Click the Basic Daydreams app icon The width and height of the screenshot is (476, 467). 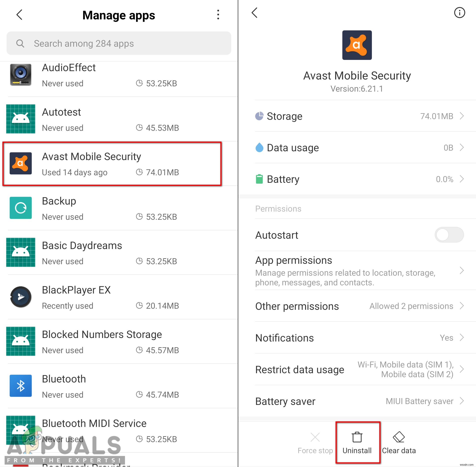(x=20, y=252)
